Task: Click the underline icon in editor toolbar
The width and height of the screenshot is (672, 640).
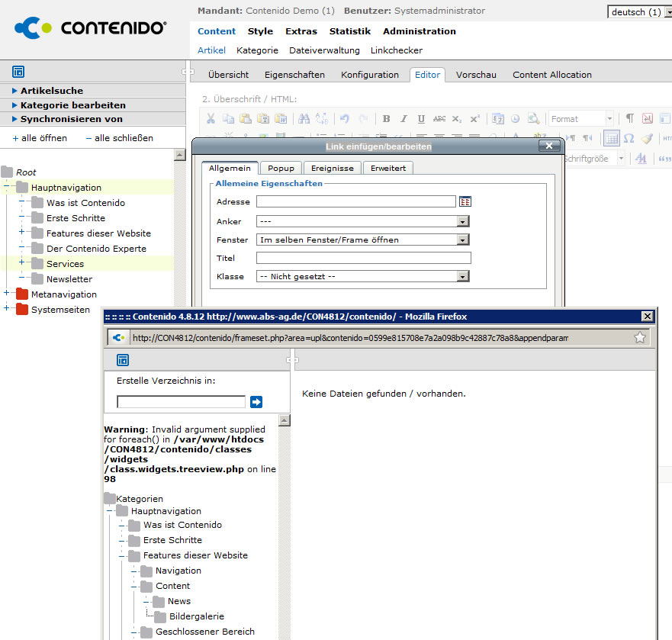Action: [x=421, y=119]
